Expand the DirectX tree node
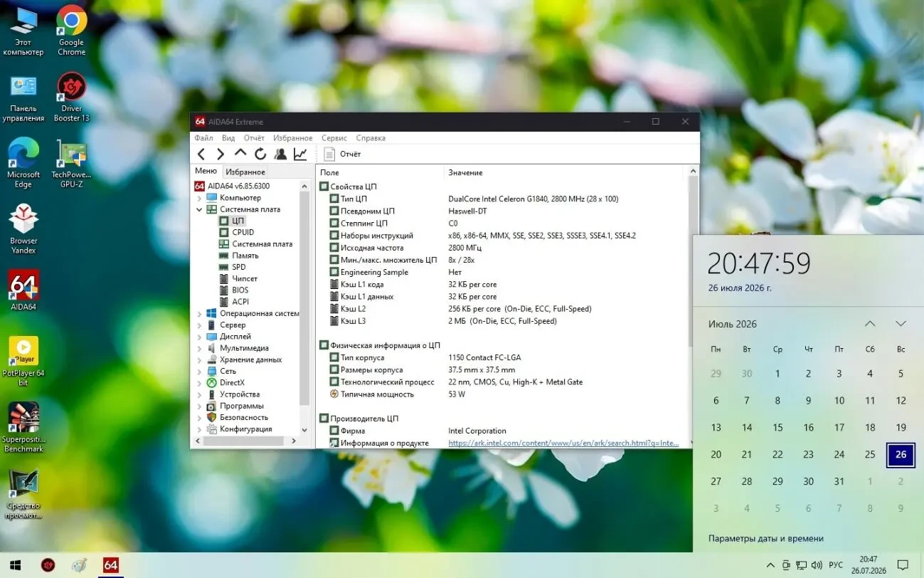The width and height of the screenshot is (924, 578). (x=199, y=383)
